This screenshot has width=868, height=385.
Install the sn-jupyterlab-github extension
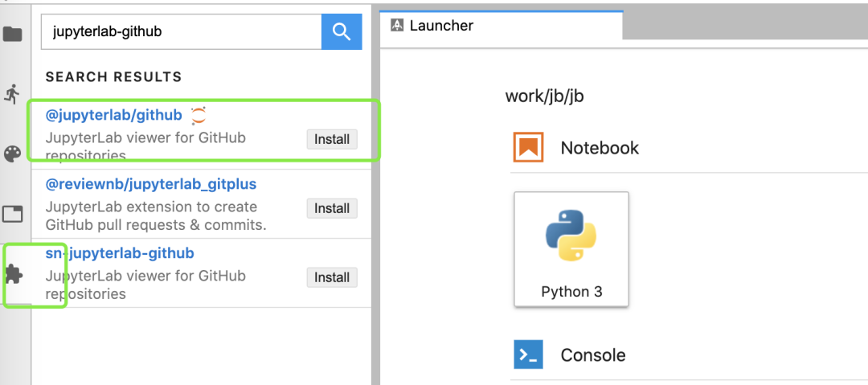(332, 277)
